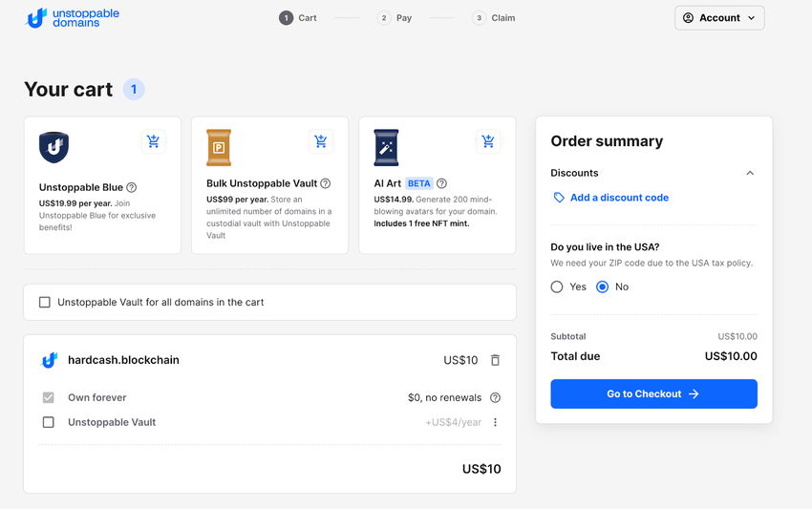Select No for living in USA
The height and width of the screenshot is (509, 812).
(x=603, y=286)
